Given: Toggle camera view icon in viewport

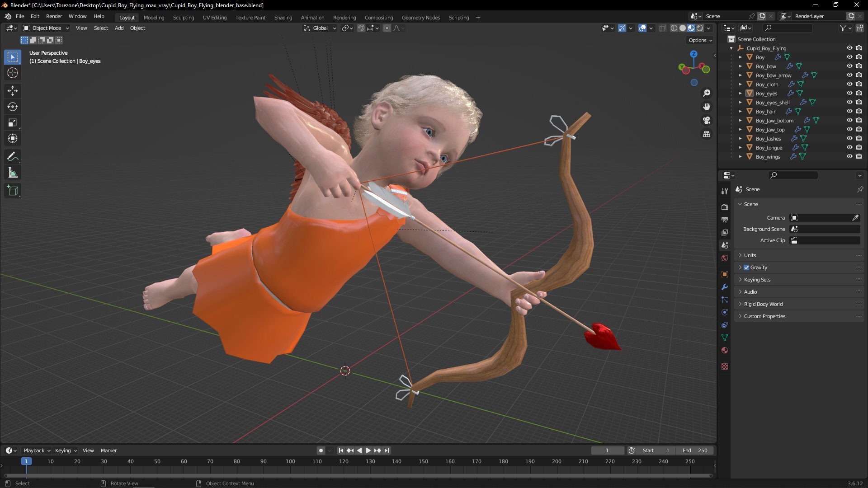Looking at the screenshot, I should (x=707, y=120).
